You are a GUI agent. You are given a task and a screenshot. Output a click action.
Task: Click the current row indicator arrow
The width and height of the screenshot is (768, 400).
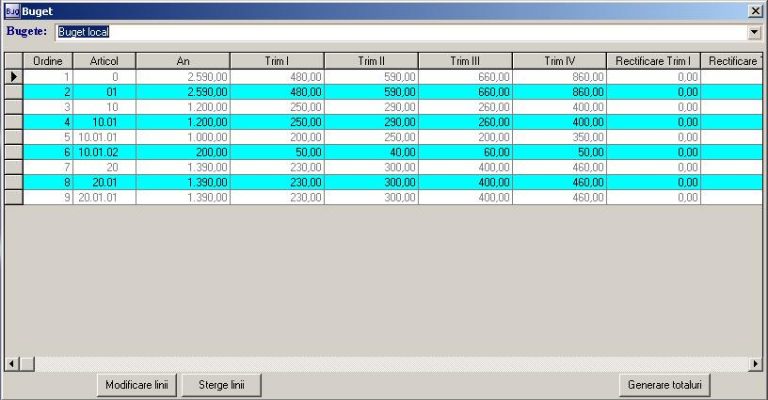coord(14,76)
